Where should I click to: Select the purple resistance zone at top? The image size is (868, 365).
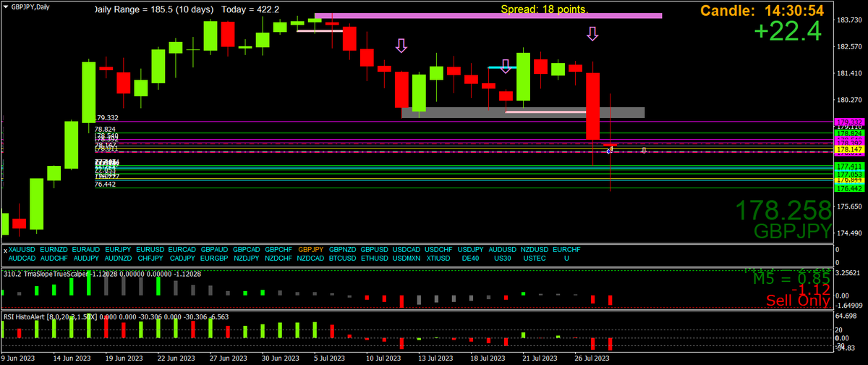click(x=488, y=15)
